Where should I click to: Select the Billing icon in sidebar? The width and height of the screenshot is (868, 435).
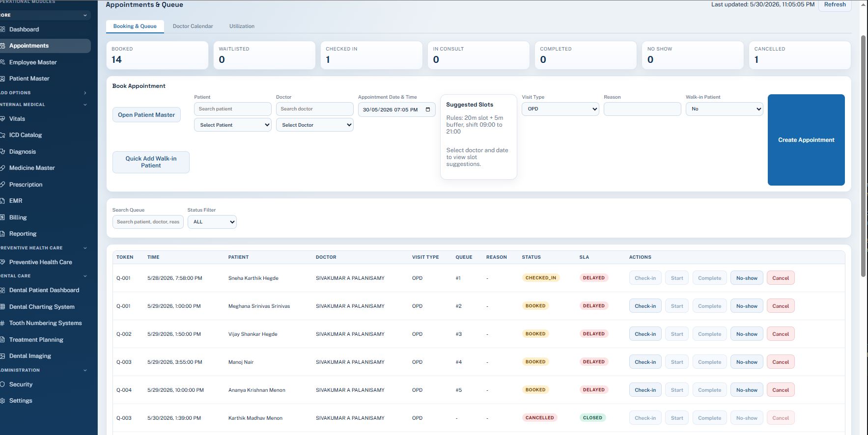pyautogui.click(x=2, y=217)
